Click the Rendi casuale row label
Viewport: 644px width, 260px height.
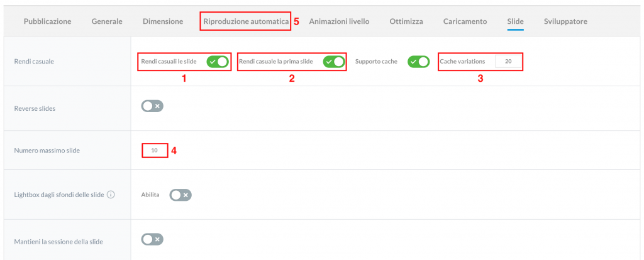[34, 62]
